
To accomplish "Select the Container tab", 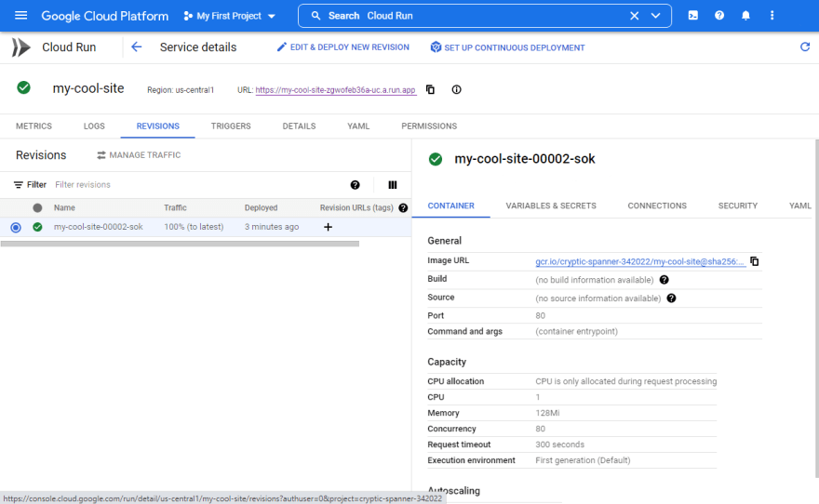I will 450,206.
